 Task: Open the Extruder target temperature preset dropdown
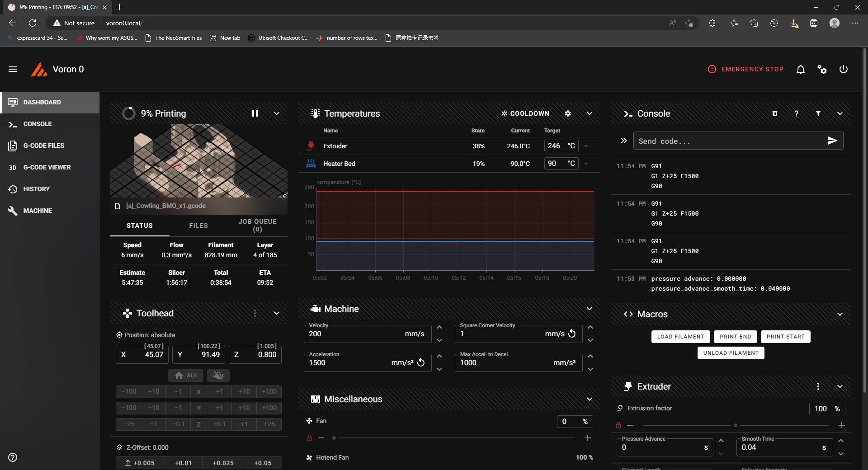point(586,146)
